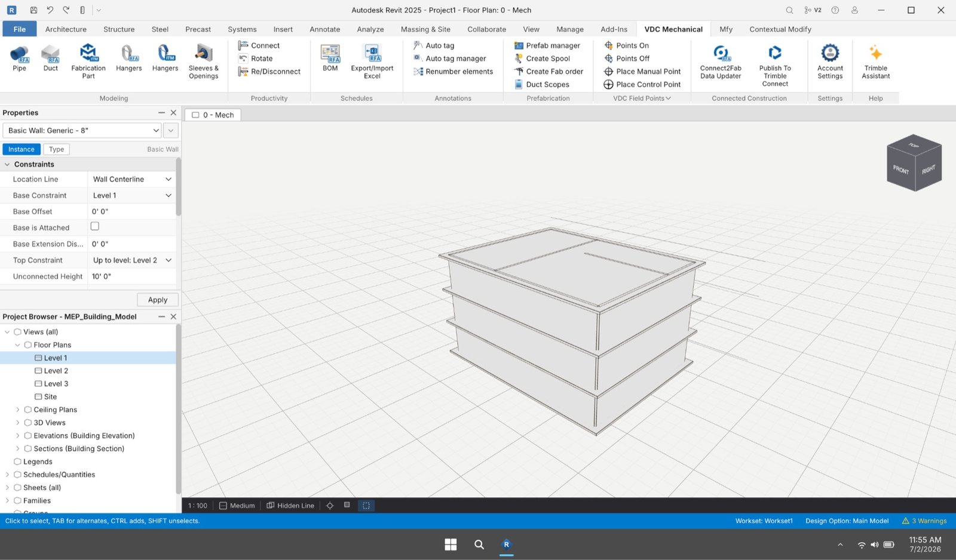
Task: Open the Sleeves & Openings tool
Action: pos(204,61)
